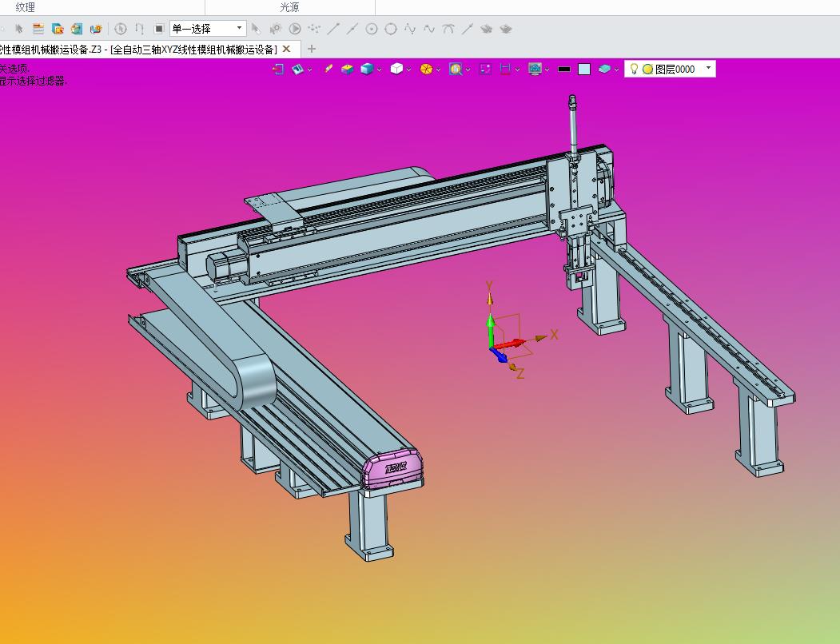840x644 pixels.
Task: Click the shaded blue cube display icon
Action: (x=367, y=69)
